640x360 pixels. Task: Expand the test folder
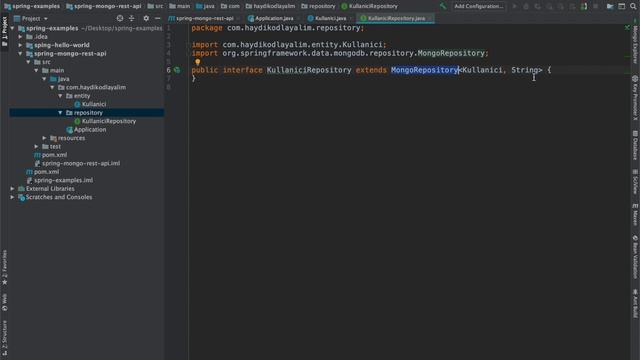36,147
